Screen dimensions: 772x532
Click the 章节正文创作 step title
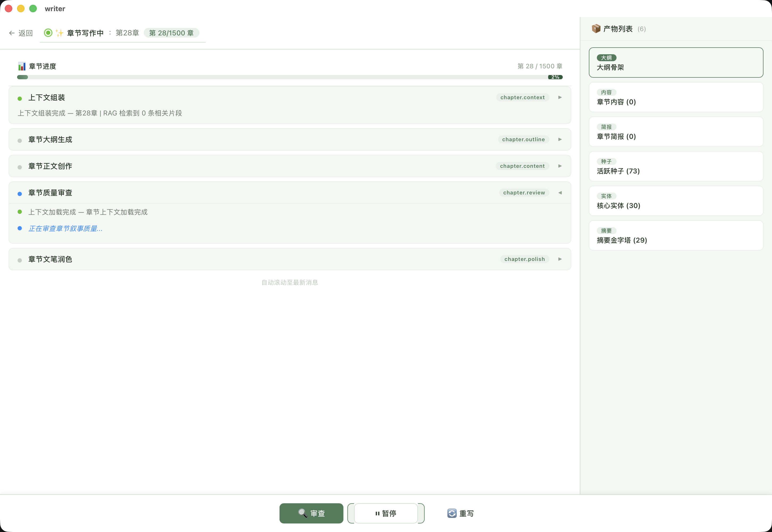(x=50, y=166)
